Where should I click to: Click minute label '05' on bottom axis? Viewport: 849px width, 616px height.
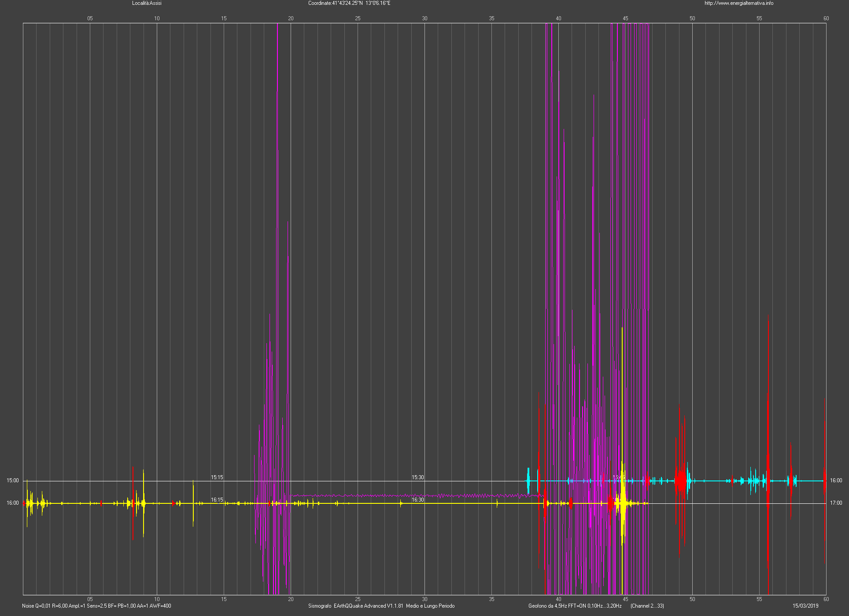point(90,599)
